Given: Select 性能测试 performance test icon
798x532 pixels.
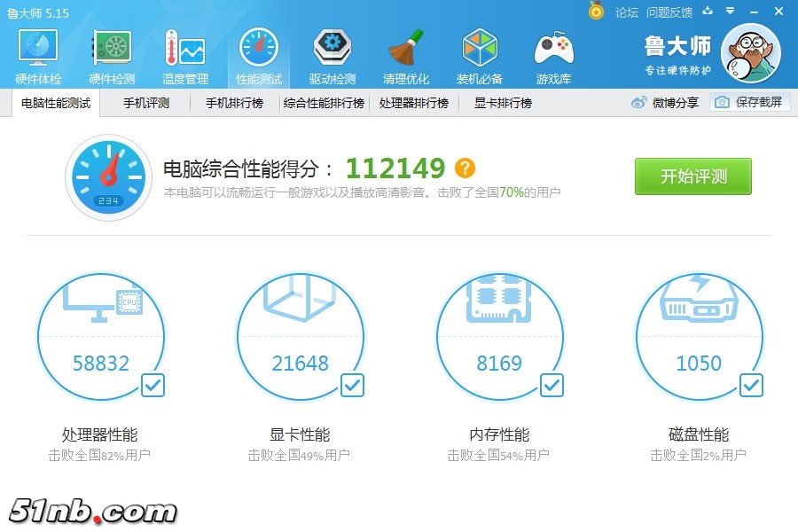Looking at the screenshot, I should pos(259,56).
